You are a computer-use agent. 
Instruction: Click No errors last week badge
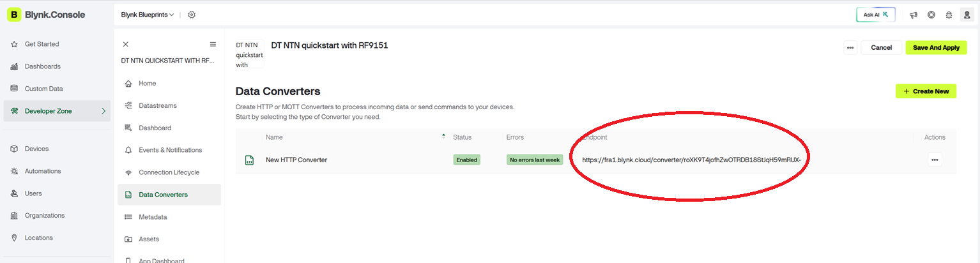coord(535,160)
